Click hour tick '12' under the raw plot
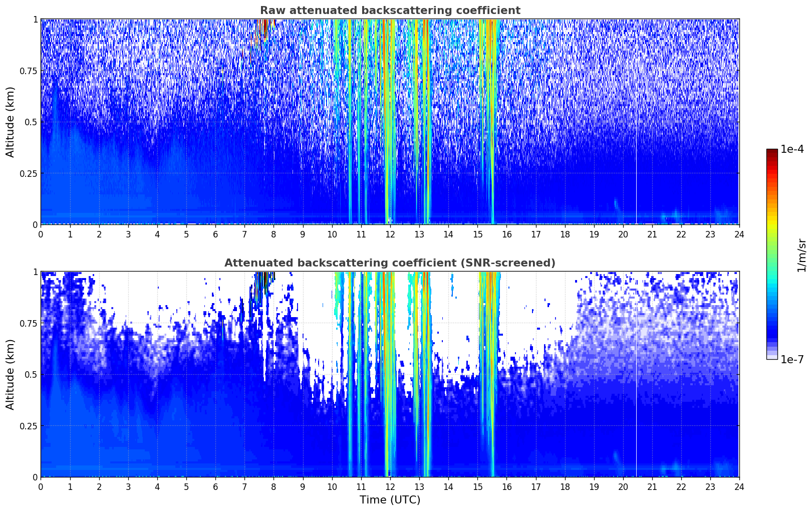Viewport: 812px width, 511px height. coord(390,234)
